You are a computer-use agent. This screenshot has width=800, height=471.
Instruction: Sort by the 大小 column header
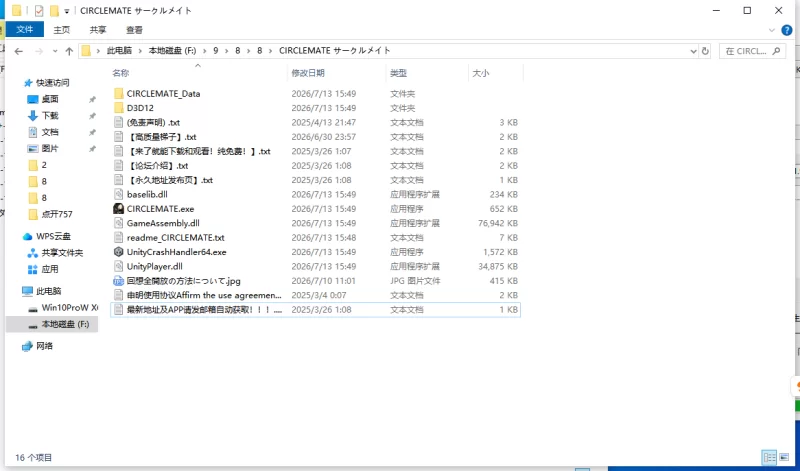(481, 73)
